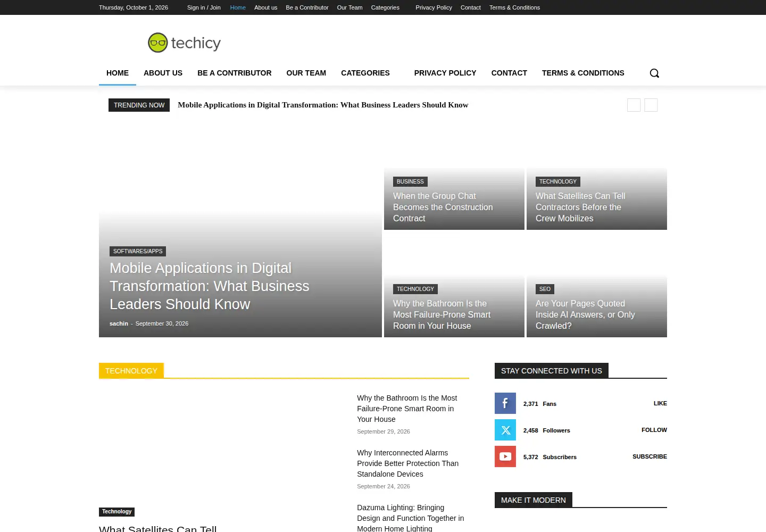Screen dimensions: 766x532
Task: Click LIKE for Facebook fans
Action: (x=660, y=403)
